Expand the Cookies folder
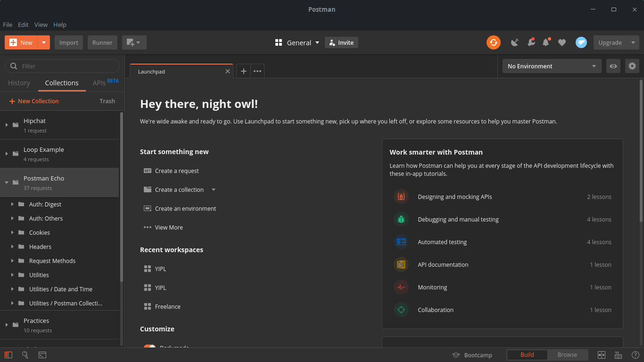The width and height of the screenshot is (644, 362). [x=12, y=232]
